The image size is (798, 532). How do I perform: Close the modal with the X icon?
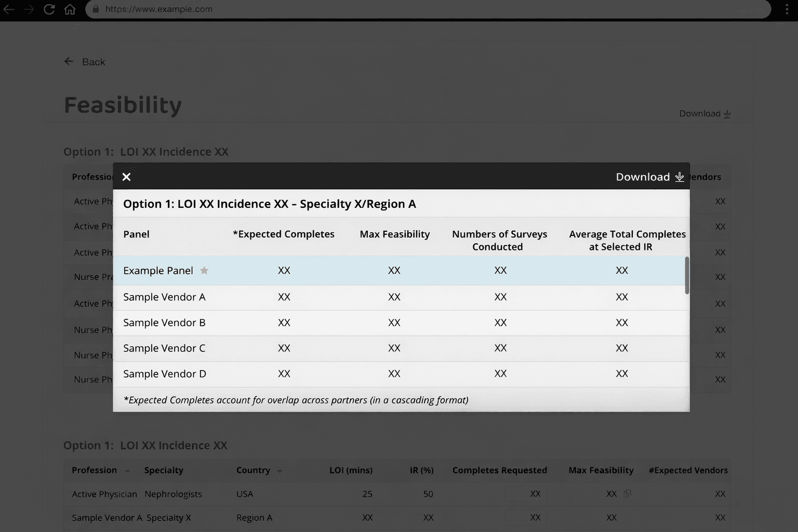click(x=126, y=177)
